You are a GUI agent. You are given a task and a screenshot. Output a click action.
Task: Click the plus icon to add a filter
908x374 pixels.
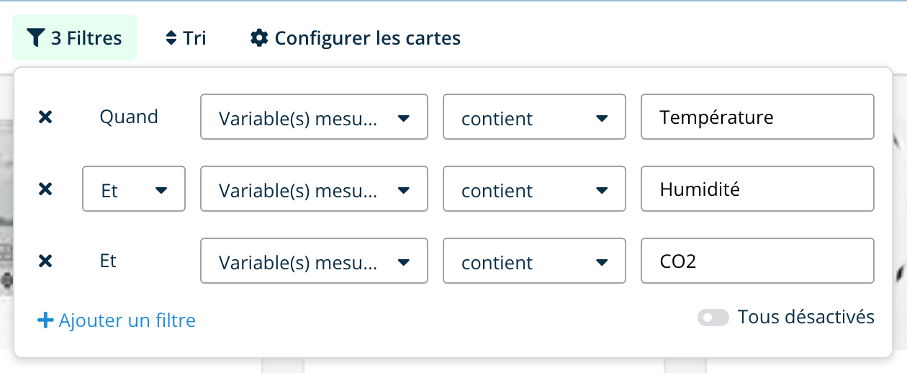(45, 320)
